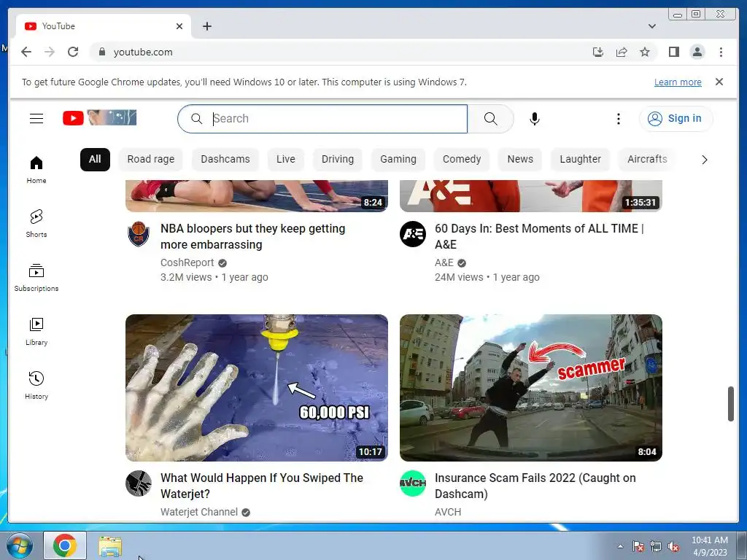The image size is (747, 560).
Task: Open NBA bloopers video title
Action: point(253,236)
